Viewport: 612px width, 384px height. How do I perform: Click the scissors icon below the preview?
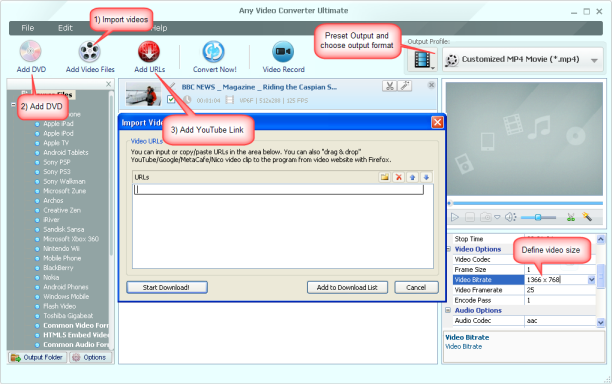click(571, 217)
